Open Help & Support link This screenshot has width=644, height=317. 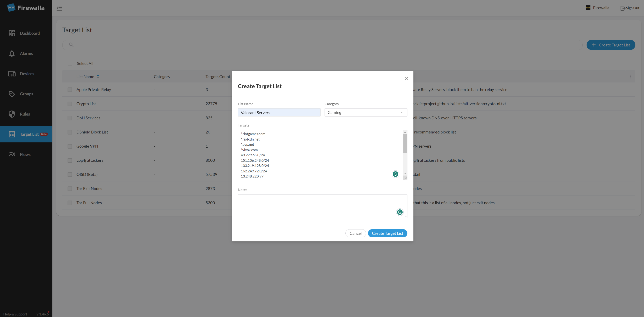click(15, 314)
